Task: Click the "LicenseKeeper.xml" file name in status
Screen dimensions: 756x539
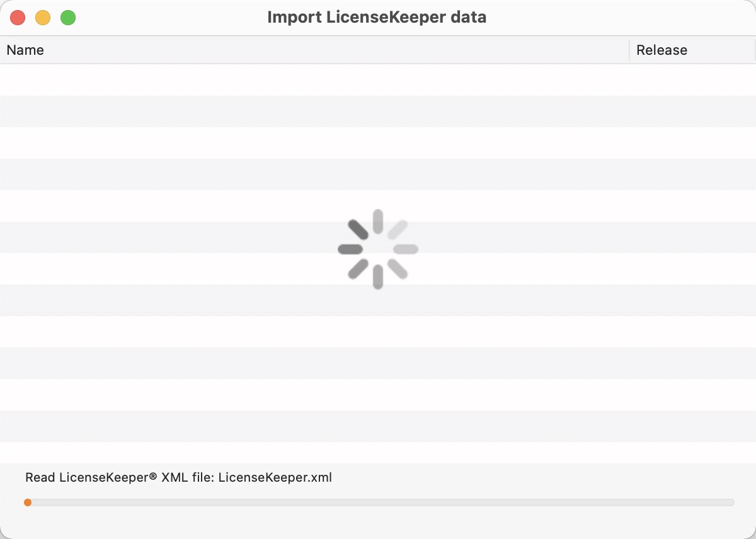Action: (275, 477)
